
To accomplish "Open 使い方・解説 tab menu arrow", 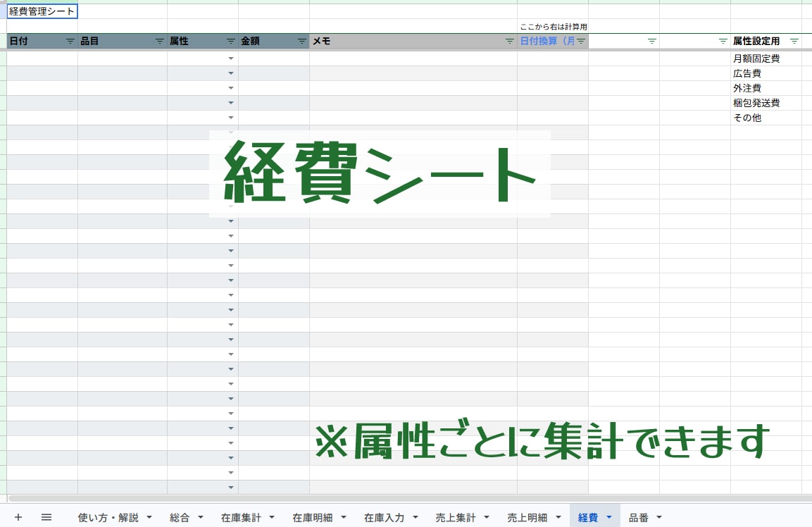I will (149, 517).
